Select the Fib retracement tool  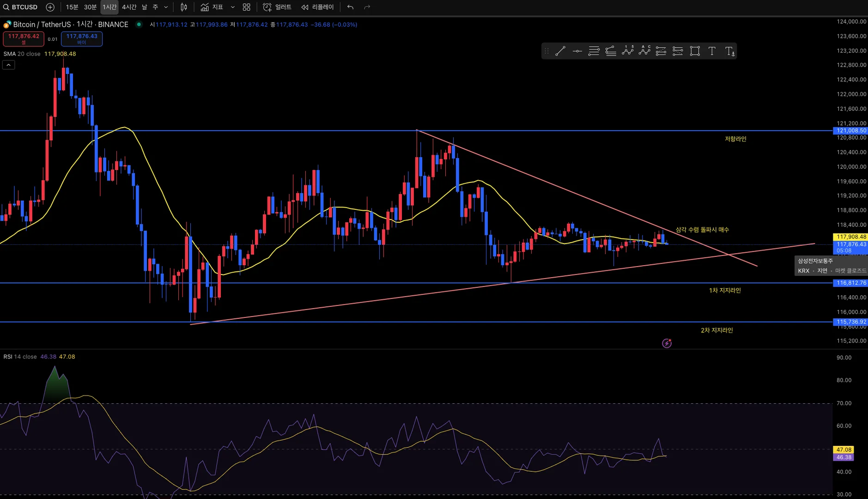(x=594, y=51)
